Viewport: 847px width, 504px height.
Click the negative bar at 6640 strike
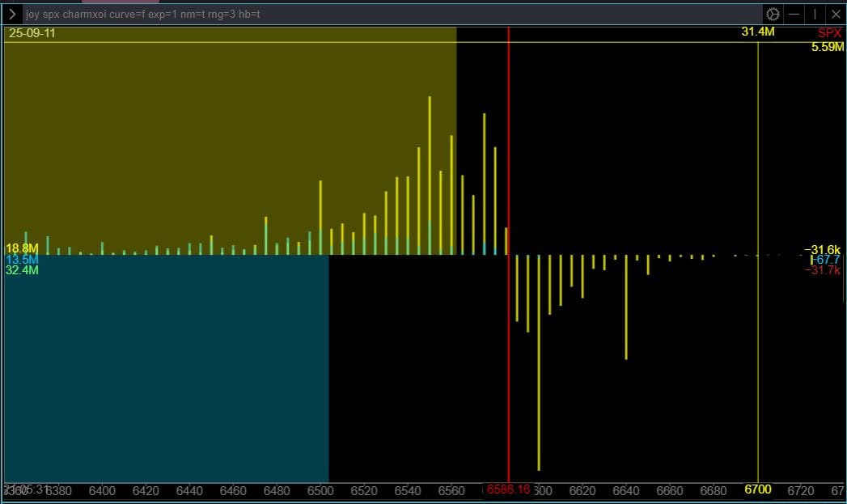pyautogui.click(x=626, y=307)
